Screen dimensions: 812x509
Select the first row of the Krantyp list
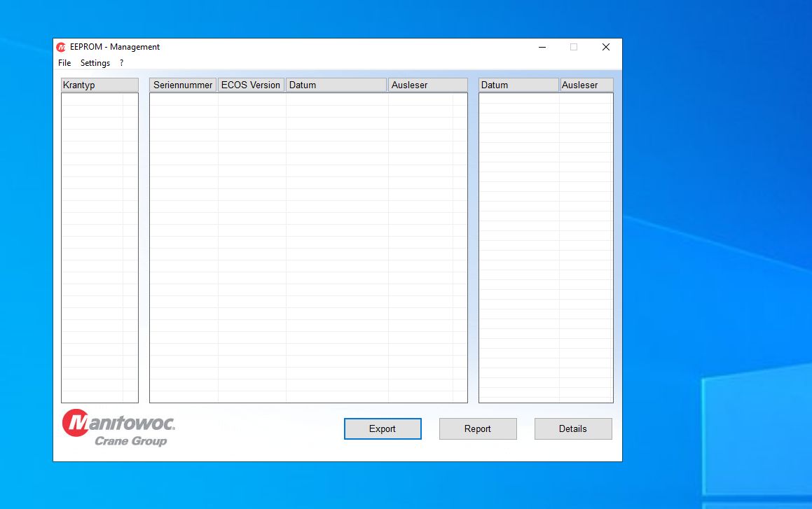pyautogui.click(x=99, y=98)
